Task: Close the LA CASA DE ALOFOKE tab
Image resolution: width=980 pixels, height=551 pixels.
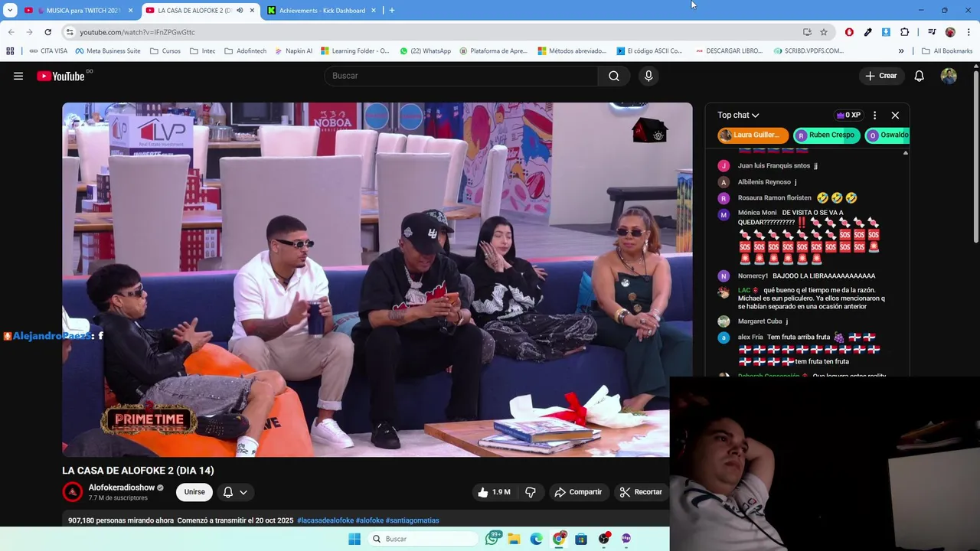Action: tap(252, 11)
